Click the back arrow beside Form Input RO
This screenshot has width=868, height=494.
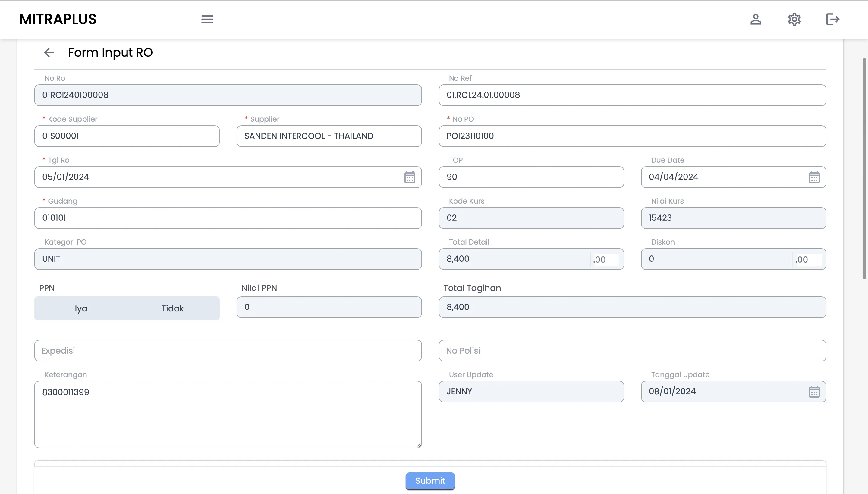[x=49, y=52]
